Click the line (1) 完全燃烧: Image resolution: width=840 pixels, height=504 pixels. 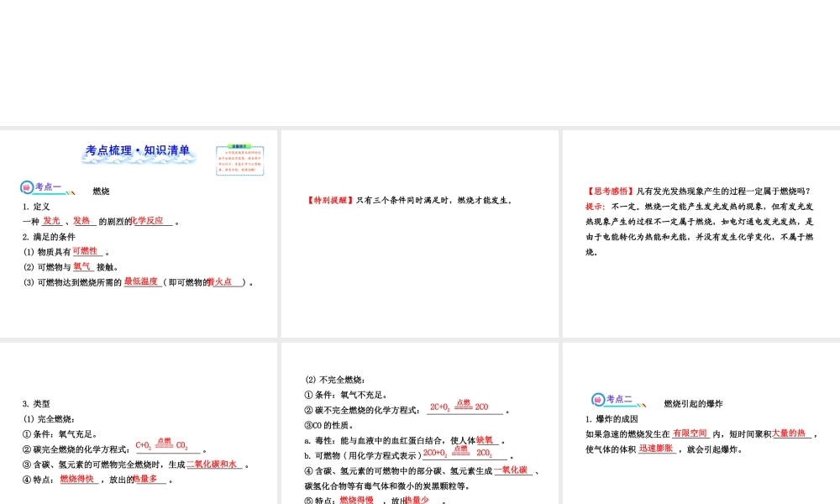(x=49, y=419)
